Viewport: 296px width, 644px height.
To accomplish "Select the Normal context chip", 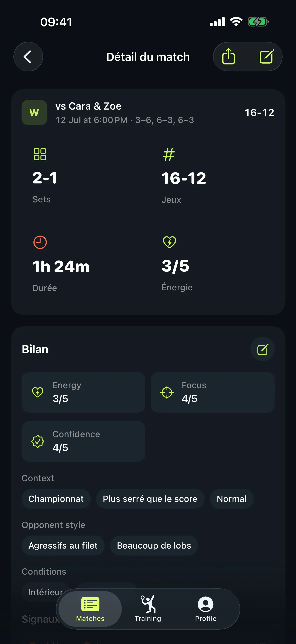I will tap(232, 499).
